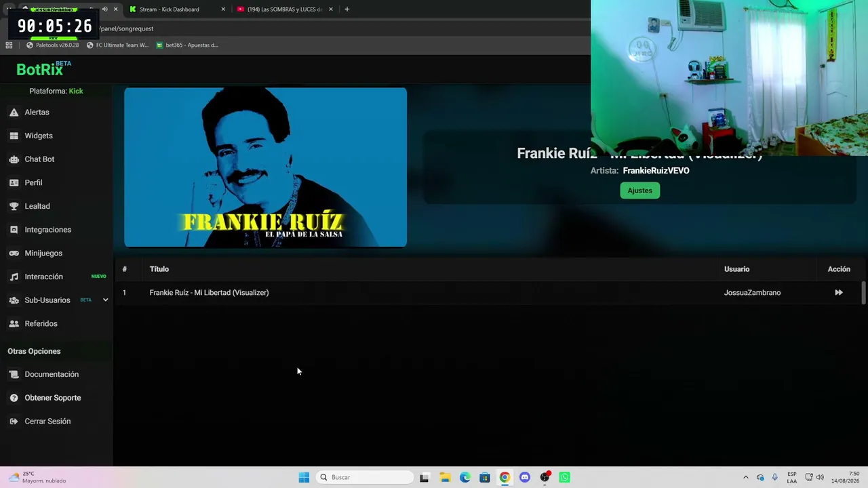This screenshot has width=868, height=488.
Task: Open Discord from the taskbar
Action: (x=525, y=478)
